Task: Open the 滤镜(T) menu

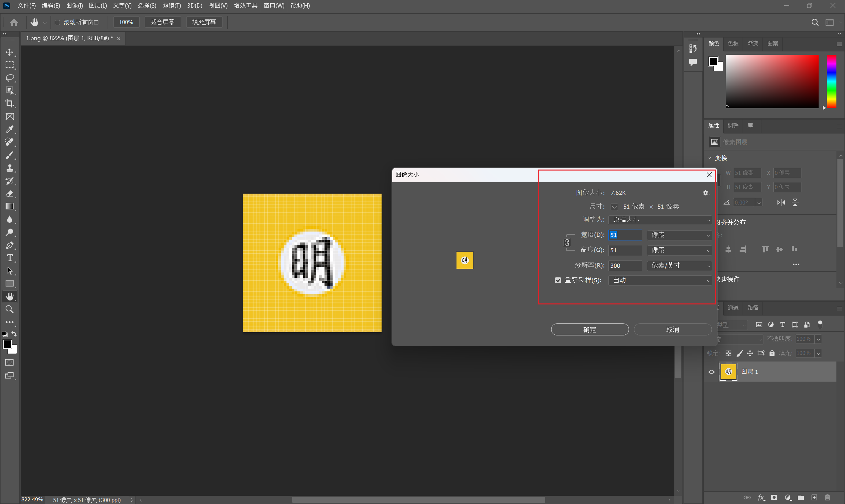Action: [x=172, y=5]
